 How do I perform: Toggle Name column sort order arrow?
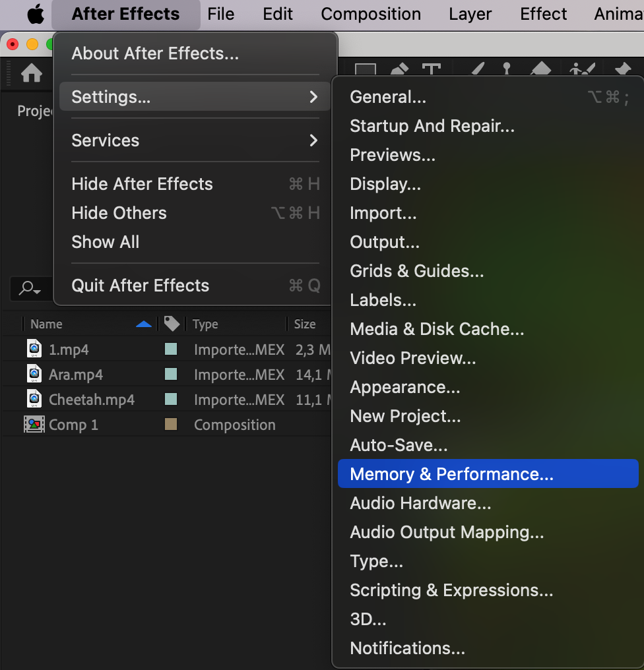click(x=143, y=324)
